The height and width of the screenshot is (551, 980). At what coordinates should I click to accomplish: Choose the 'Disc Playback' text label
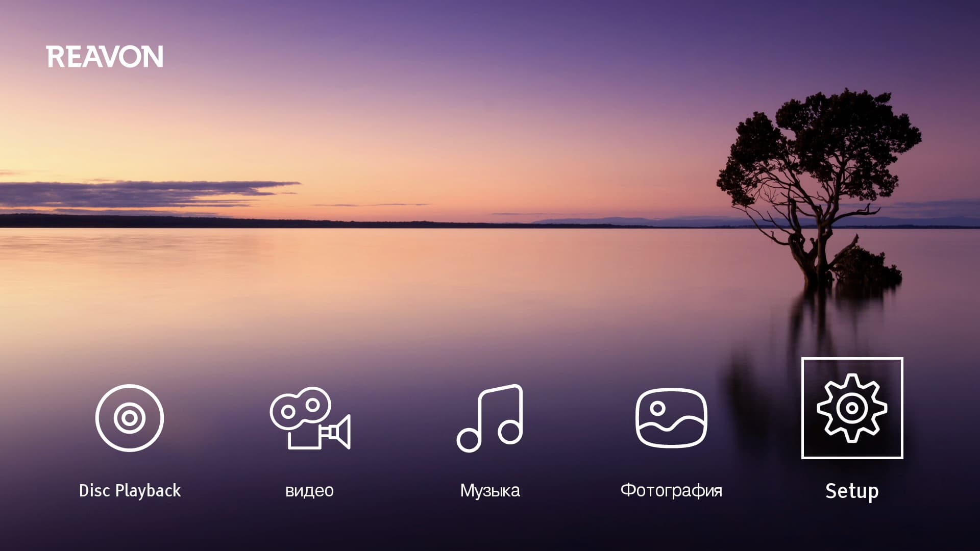130,491
